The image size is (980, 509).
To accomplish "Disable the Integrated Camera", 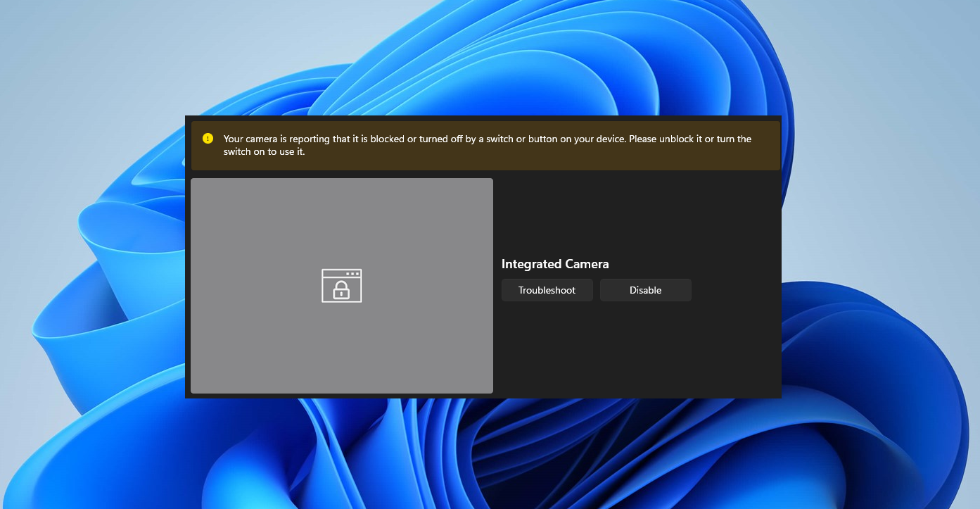I will click(645, 290).
